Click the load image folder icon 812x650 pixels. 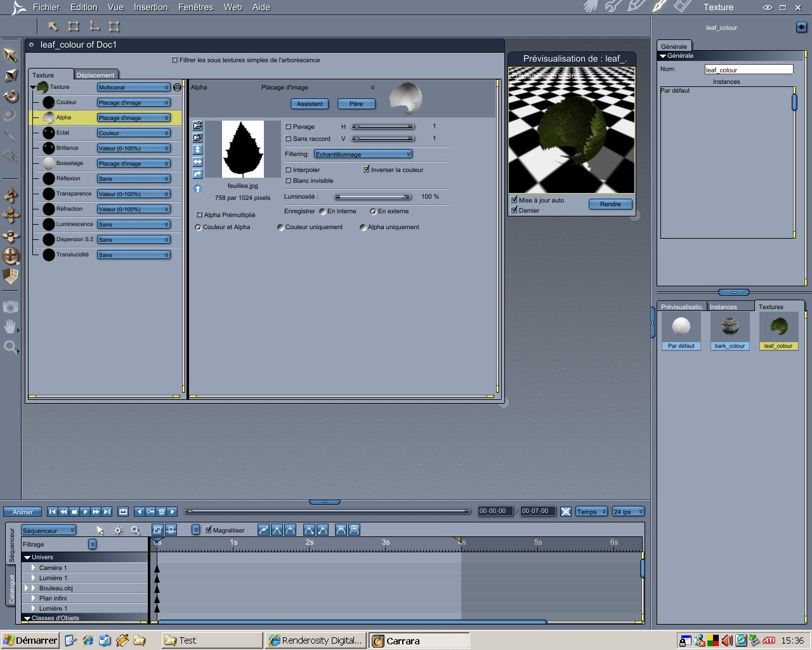click(x=197, y=126)
